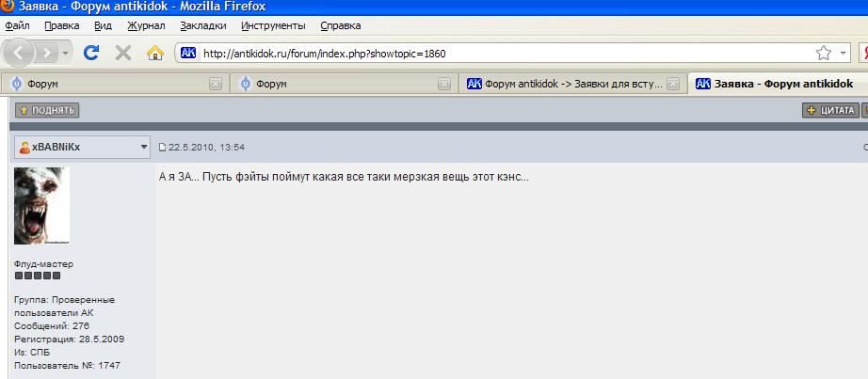Viewport: 868px width, 379px height.
Task: Open the Закладки menu
Action: click(203, 25)
